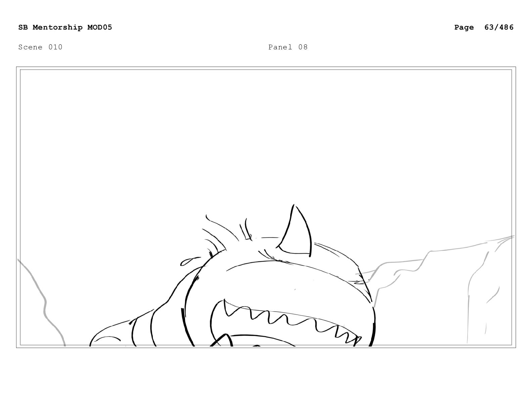This screenshot has height=411, width=532.
Task: Click the storyboard panel drawing of the horned monster
Action: click(266, 207)
